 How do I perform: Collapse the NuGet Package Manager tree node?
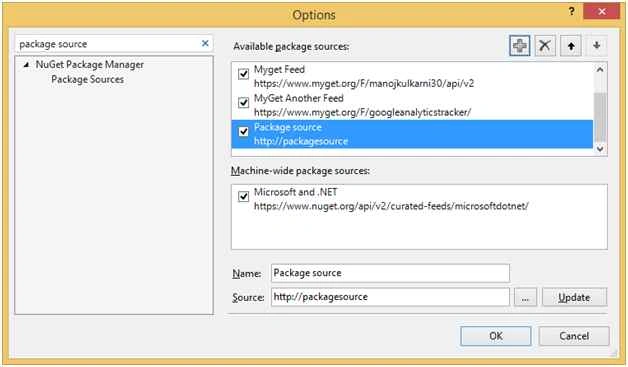coord(26,65)
